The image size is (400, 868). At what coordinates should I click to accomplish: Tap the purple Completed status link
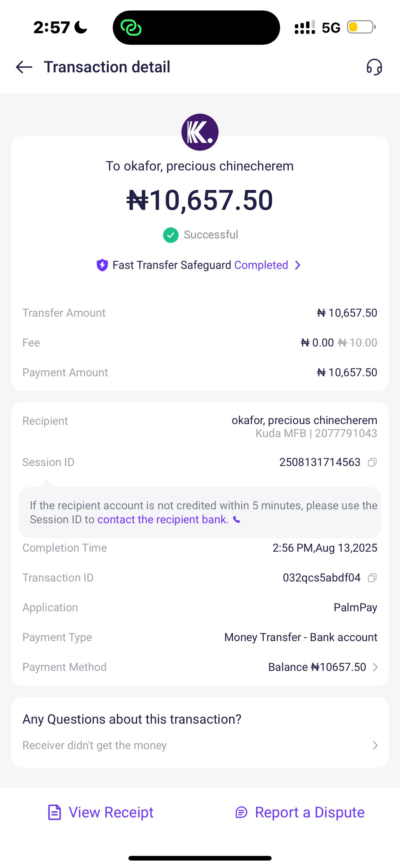261,265
